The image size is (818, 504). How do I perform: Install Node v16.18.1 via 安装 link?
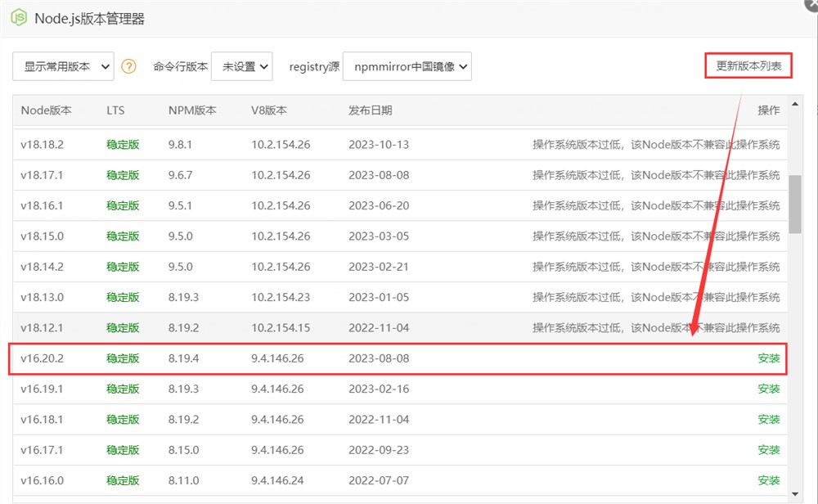coord(768,420)
